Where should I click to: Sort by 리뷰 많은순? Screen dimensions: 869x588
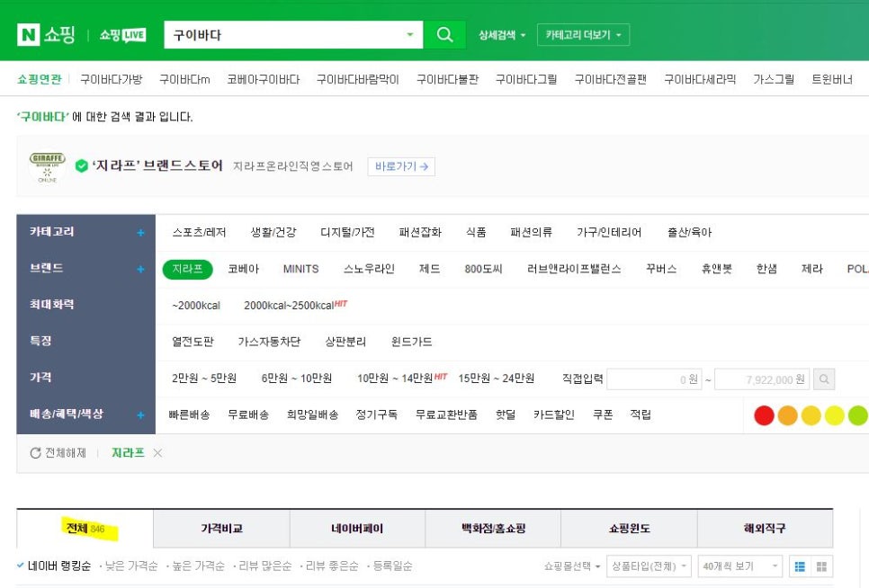[x=264, y=566]
